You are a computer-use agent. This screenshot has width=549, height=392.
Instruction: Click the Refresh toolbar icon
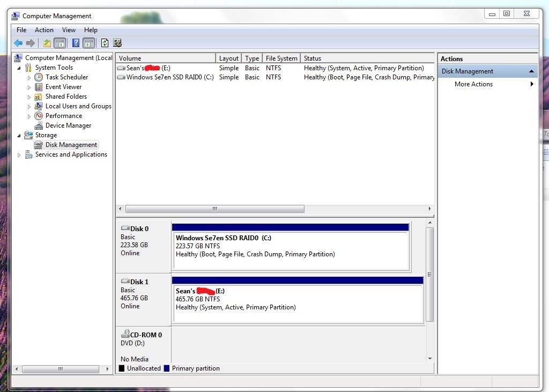(105, 43)
